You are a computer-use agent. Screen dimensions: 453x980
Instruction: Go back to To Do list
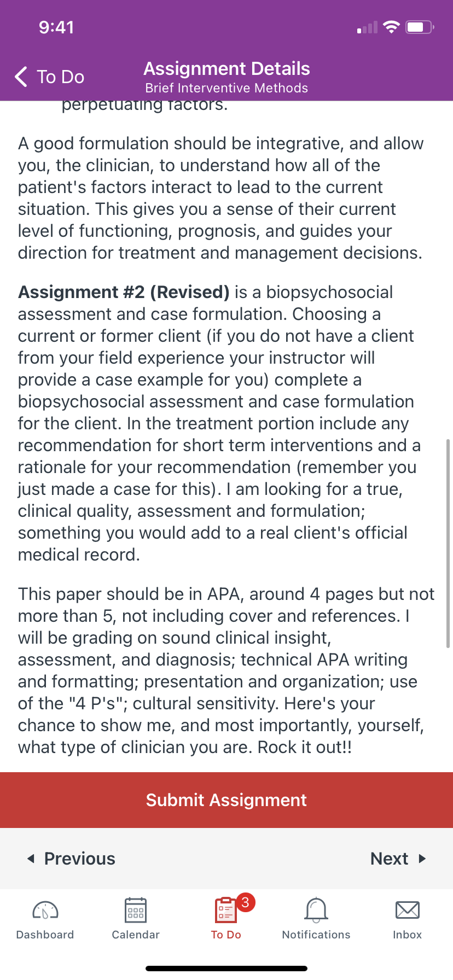tap(49, 77)
